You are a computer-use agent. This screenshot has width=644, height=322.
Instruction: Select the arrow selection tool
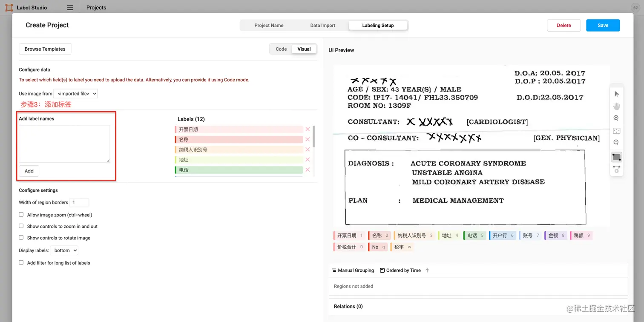tap(617, 94)
